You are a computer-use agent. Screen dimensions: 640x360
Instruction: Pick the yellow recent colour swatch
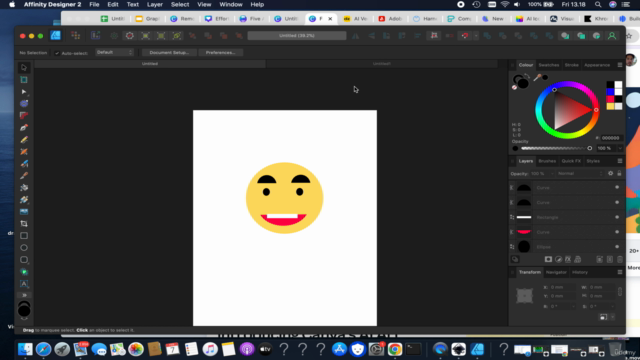click(610, 106)
